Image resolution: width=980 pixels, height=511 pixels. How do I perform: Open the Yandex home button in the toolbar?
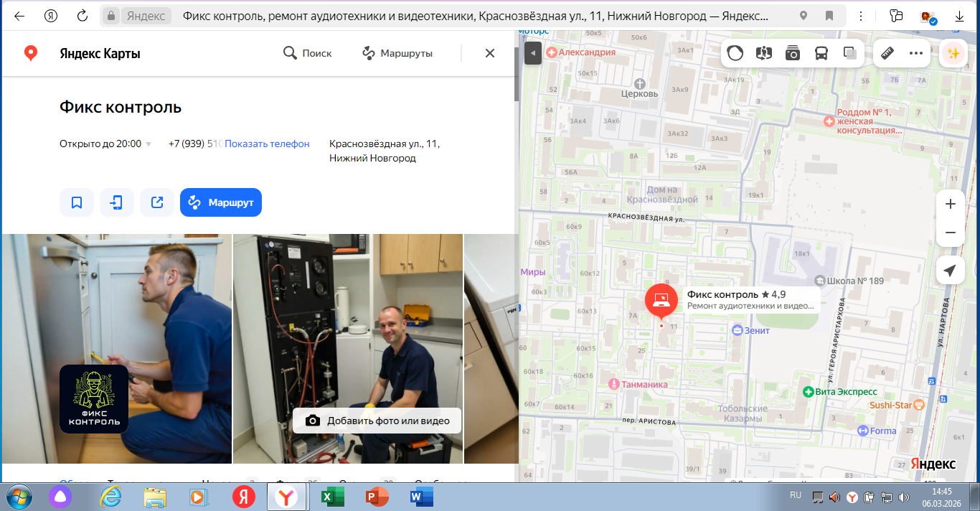[x=51, y=15]
